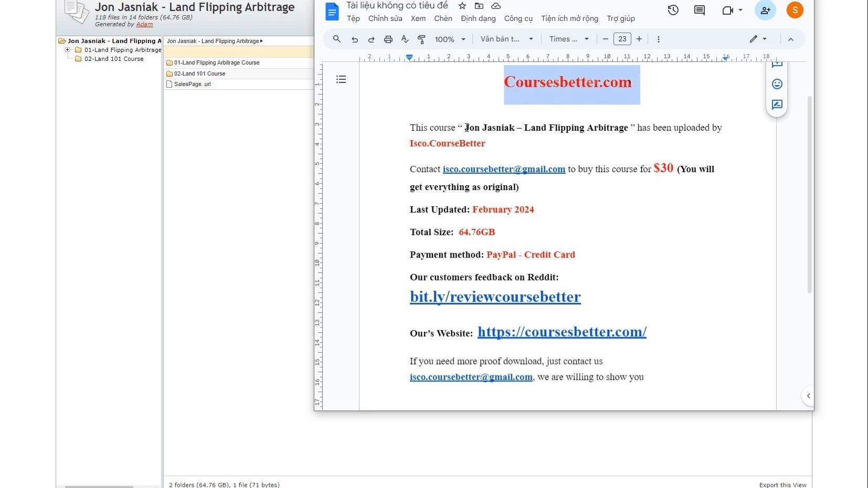Open the Công cụ menu
The width and height of the screenshot is (868, 488).
click(518, 18)
